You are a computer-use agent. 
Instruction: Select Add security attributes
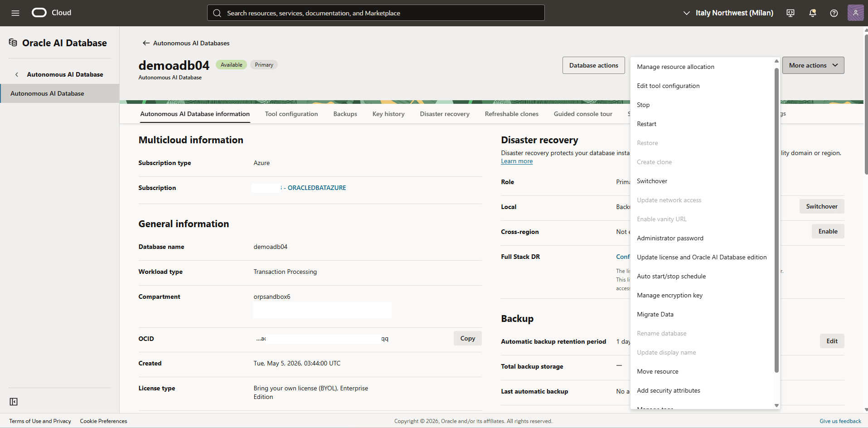669,390
